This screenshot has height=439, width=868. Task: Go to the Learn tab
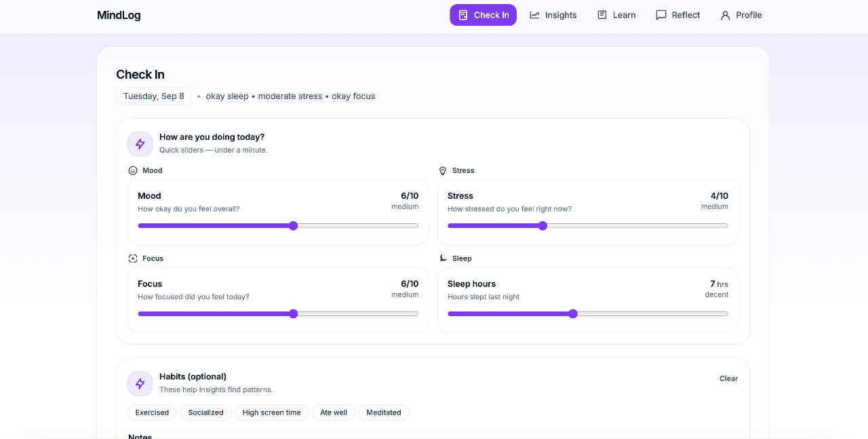pyautogui.click(x=616, y=15)
